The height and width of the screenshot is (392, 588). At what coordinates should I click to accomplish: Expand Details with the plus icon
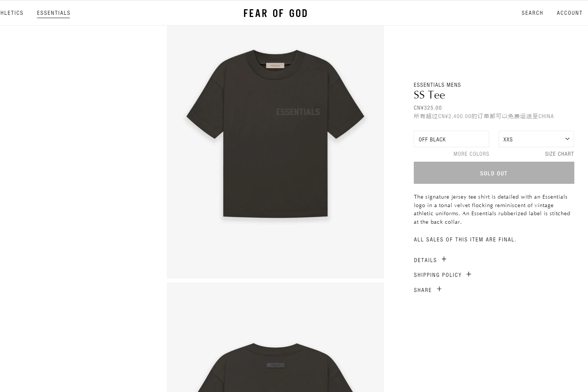tap(444, 259)
